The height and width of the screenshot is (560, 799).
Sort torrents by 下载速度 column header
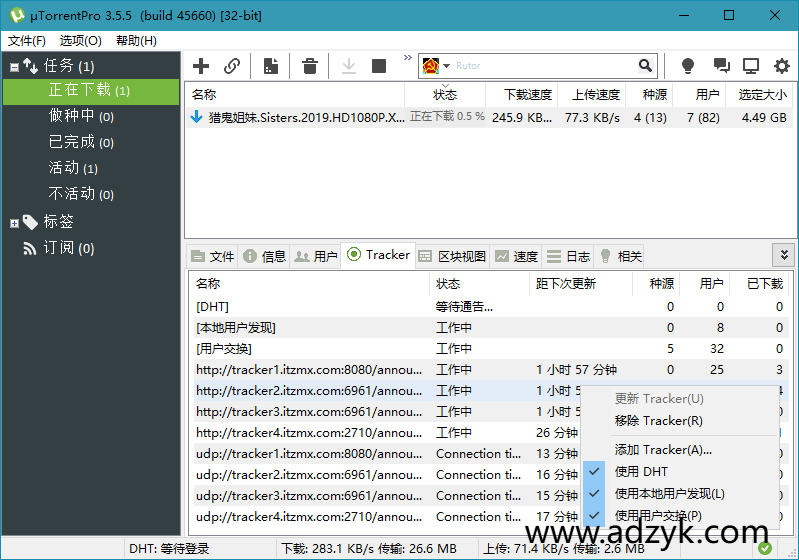click(x=522, y=95)
